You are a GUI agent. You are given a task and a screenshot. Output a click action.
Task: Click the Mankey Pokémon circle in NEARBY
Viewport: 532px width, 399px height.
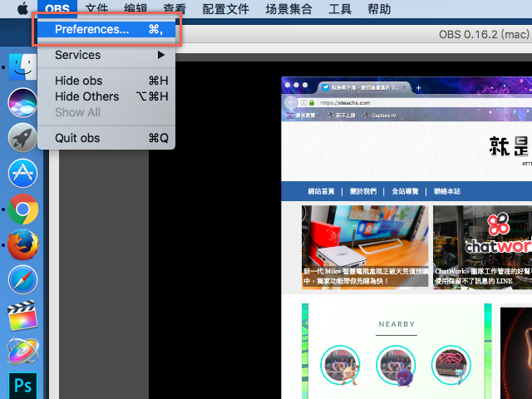340,365
